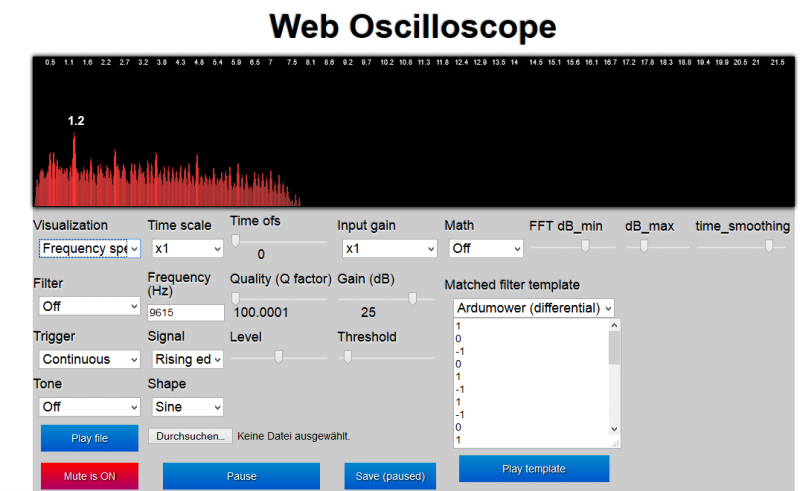800x491 pixels.
Task: Click the 10.2 frequency axis label
Action: coord(387,62)
